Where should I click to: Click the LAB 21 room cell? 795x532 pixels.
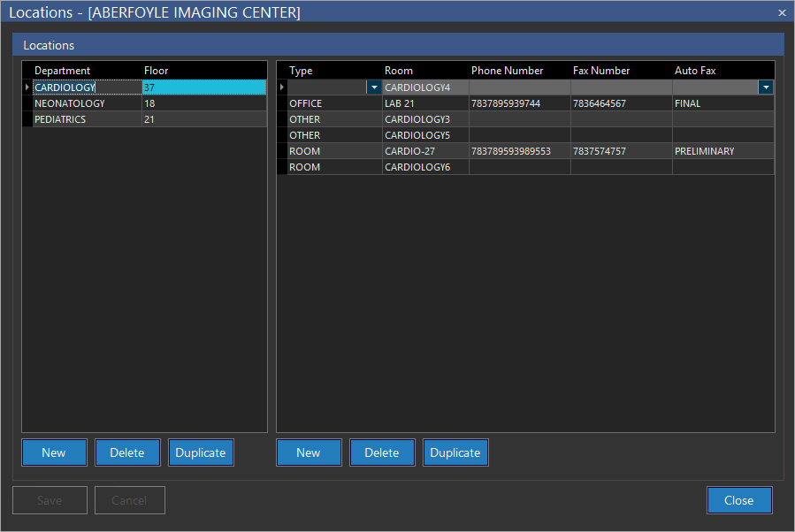[424, 103]
